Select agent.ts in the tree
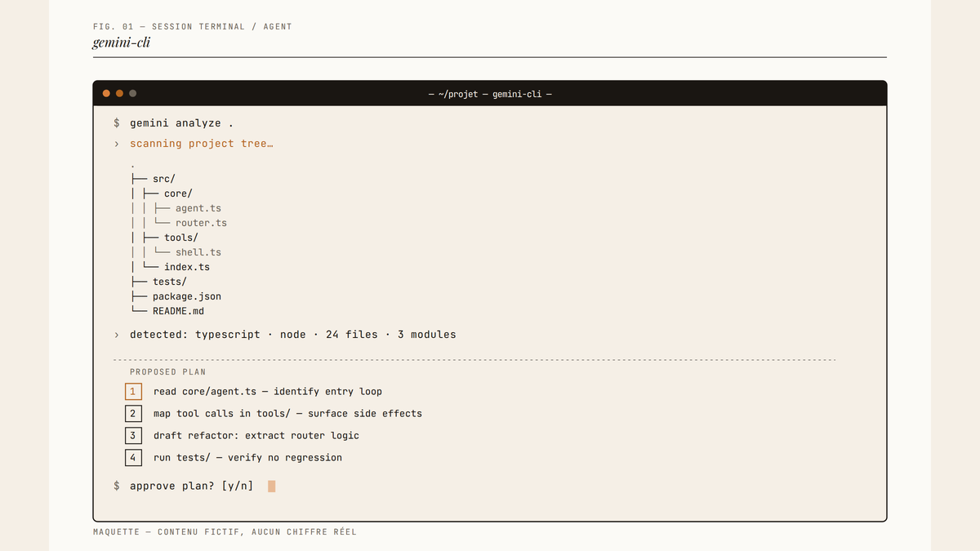 [198, 208]
